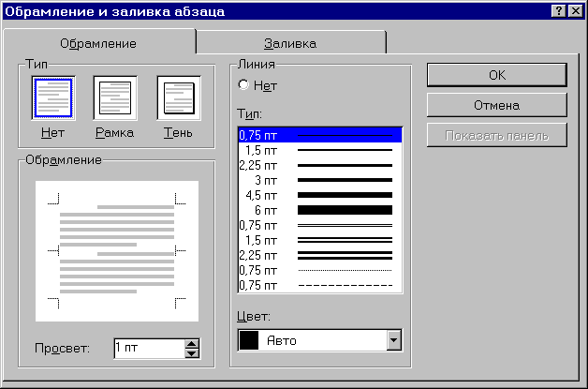The height and width of the screenshot is (389, 588).
Task: Click the help question mark button
Action: tap(559, 11)
